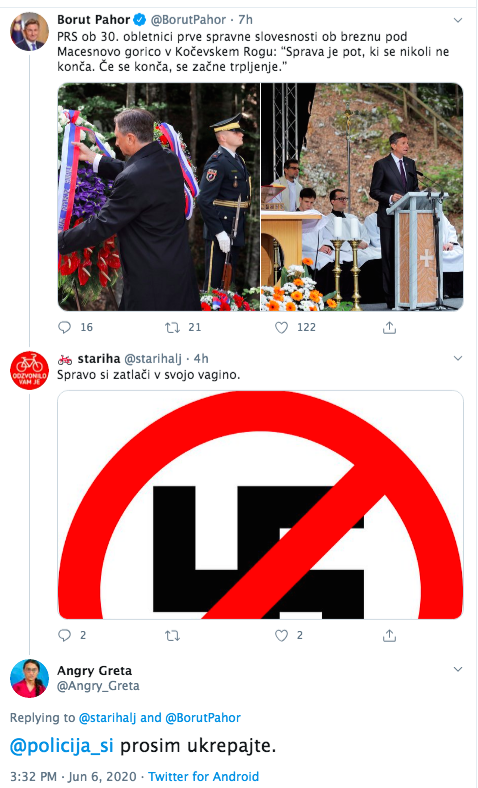The image size is (478, 788).
Task: Open the @starihalj link in Replying to
Action: [x=108, y=718]
